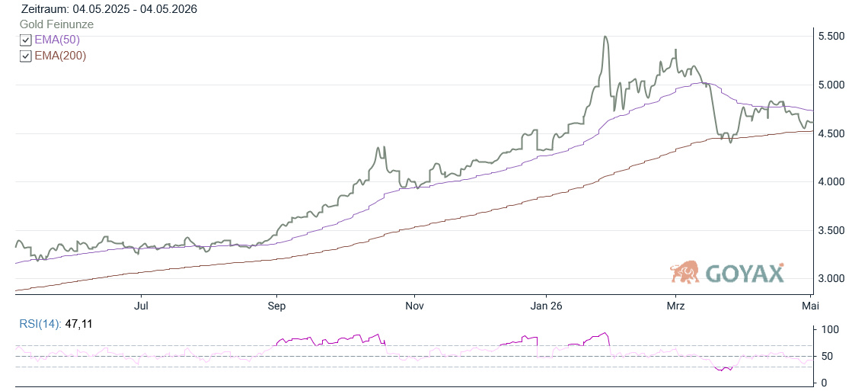The height and width of the screenshot is (391, 868).
Task: Click the 3.000 price axis label
Action: pos(831,278)
